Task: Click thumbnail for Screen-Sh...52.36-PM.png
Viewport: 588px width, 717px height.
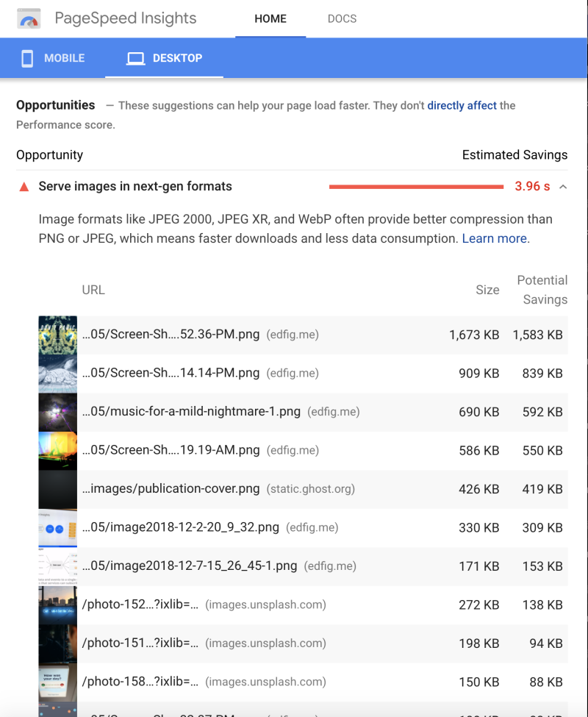Action: coord(57,335)
